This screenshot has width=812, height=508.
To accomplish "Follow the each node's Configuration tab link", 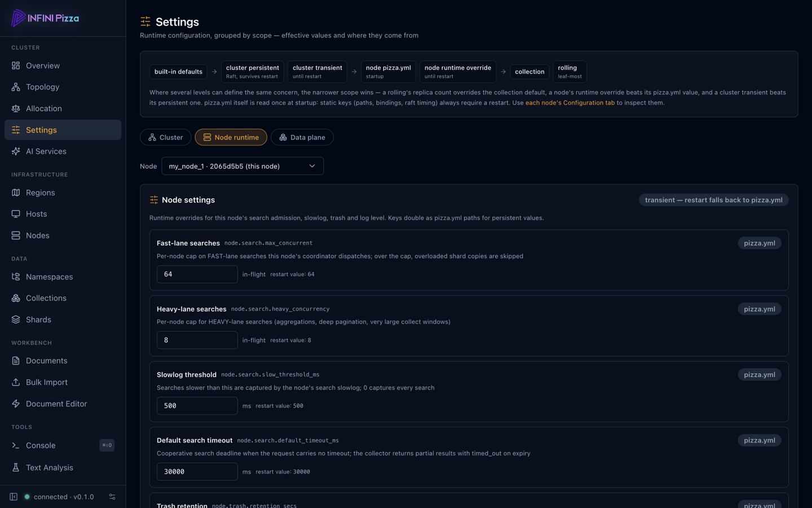I will click(x=570, y=103).
